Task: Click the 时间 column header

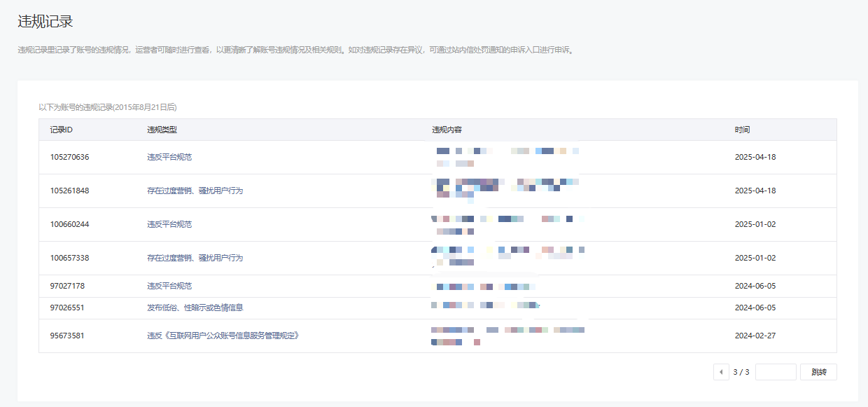Action: point(742,130)
